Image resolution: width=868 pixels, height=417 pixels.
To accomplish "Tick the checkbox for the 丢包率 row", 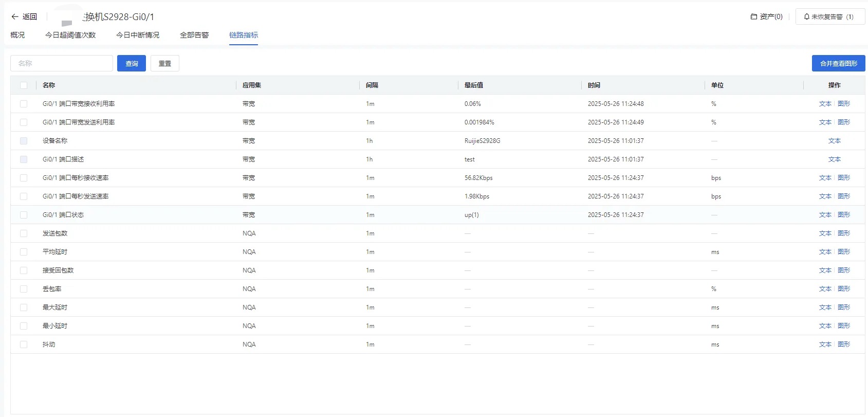I will (x=24, y=289).
